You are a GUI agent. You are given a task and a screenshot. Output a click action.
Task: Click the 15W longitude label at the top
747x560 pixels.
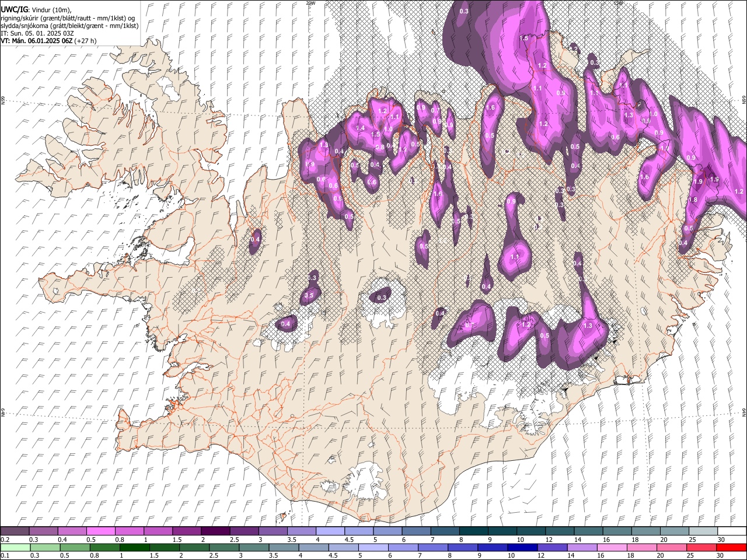tap(617, 2)
